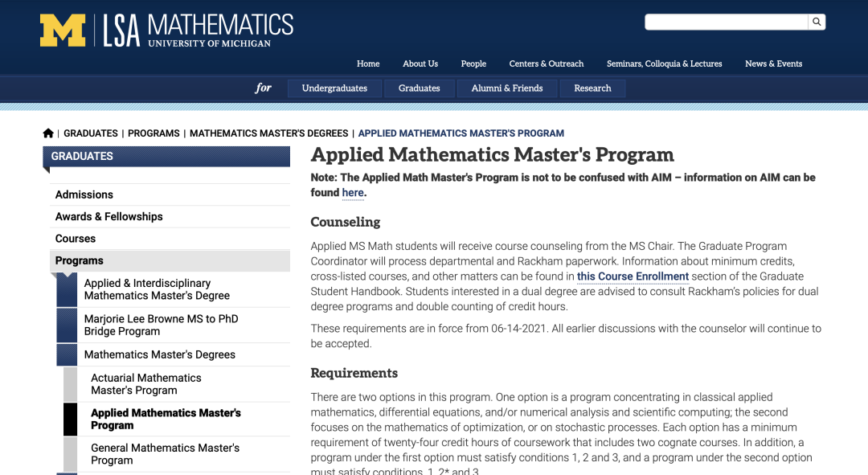The image size is (868, 475).
Task: Select the Graduates audience tab
Action: pos(419,88)
